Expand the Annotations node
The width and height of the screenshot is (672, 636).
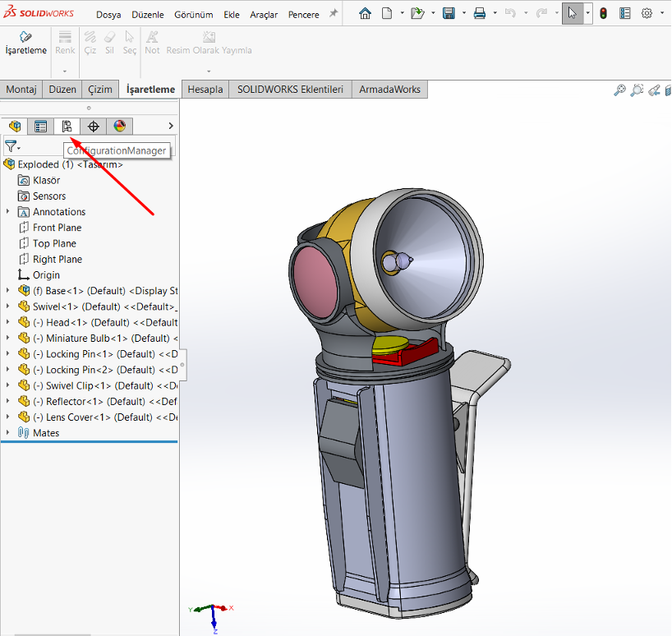(7, 211)
